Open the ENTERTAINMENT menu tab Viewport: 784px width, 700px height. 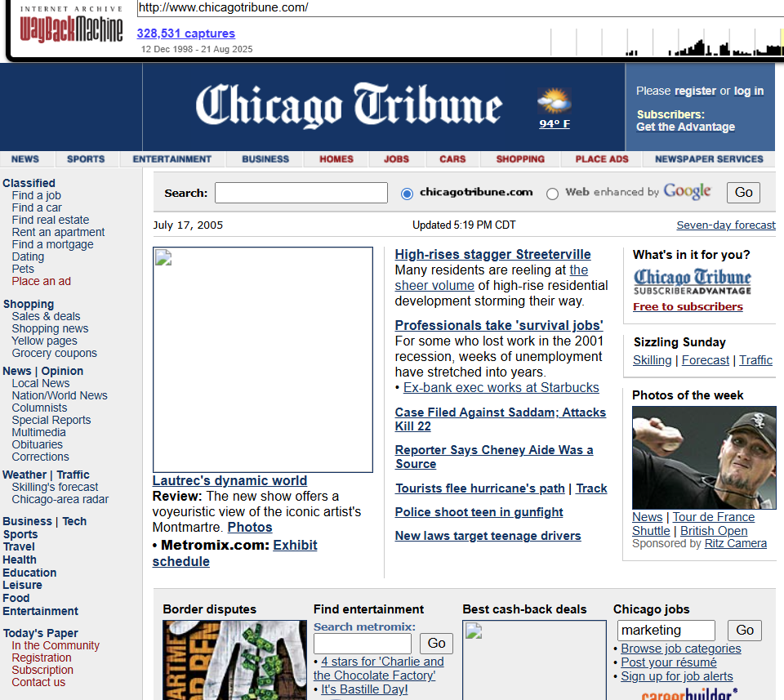pos(172,159)
